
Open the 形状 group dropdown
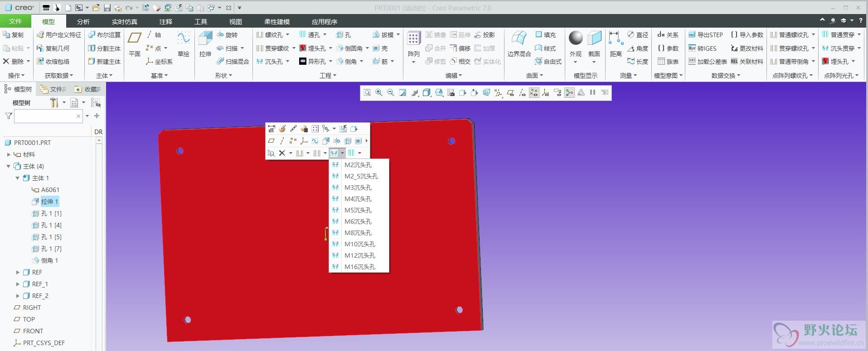224,76
